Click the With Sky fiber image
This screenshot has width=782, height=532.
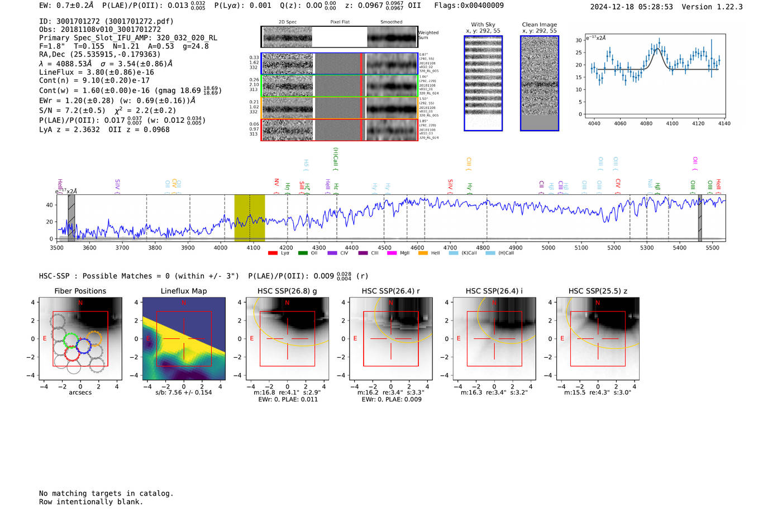(483, 83)
